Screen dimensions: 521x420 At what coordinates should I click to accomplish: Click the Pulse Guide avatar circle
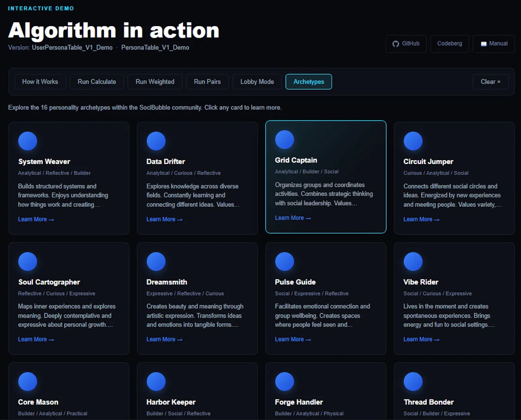[x=285, y=261]
